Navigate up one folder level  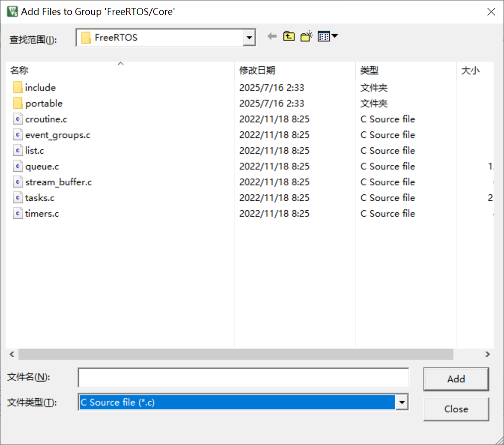point(289,36)
